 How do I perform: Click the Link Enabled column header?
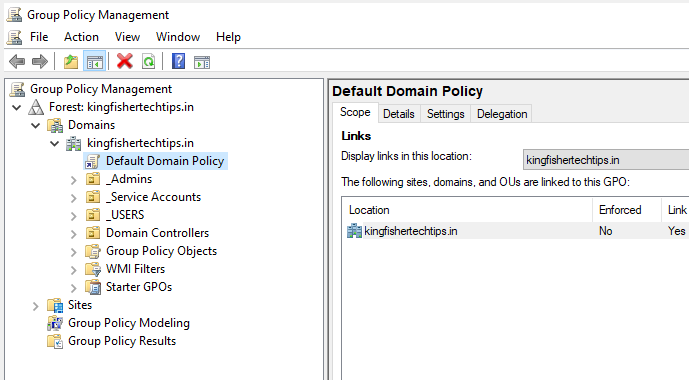click(x=675, y=210)
